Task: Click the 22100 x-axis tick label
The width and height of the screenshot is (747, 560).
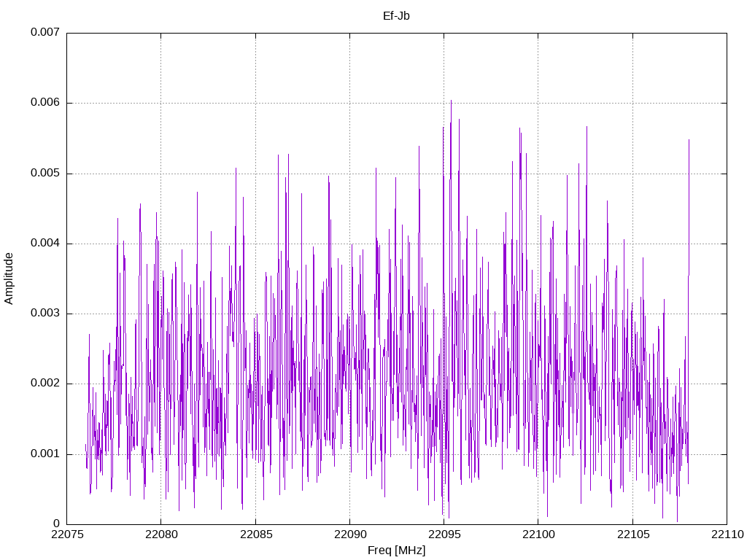Action: pyautogui.click(x=538, y=534)
